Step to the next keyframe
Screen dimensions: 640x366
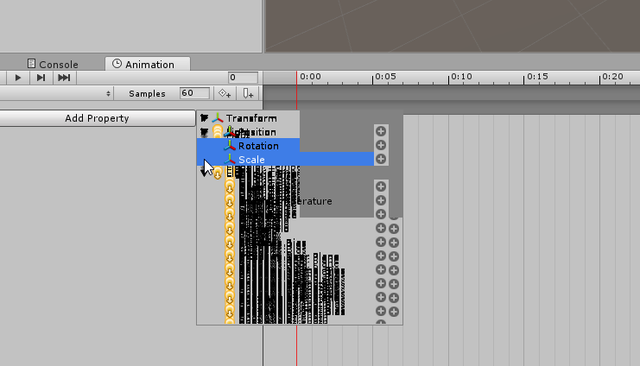coord(41,78)
